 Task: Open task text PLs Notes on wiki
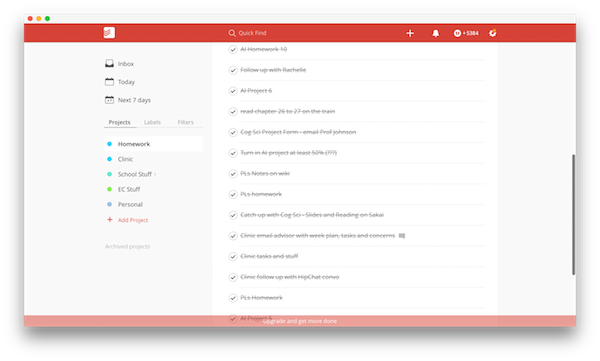pyautogui.click(x=265, y=173)
